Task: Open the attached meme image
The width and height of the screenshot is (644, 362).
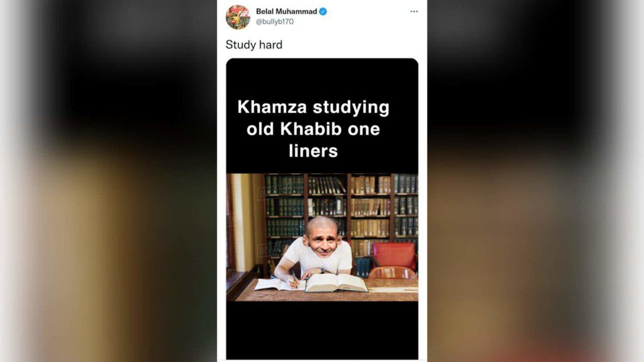Action: 322,209
